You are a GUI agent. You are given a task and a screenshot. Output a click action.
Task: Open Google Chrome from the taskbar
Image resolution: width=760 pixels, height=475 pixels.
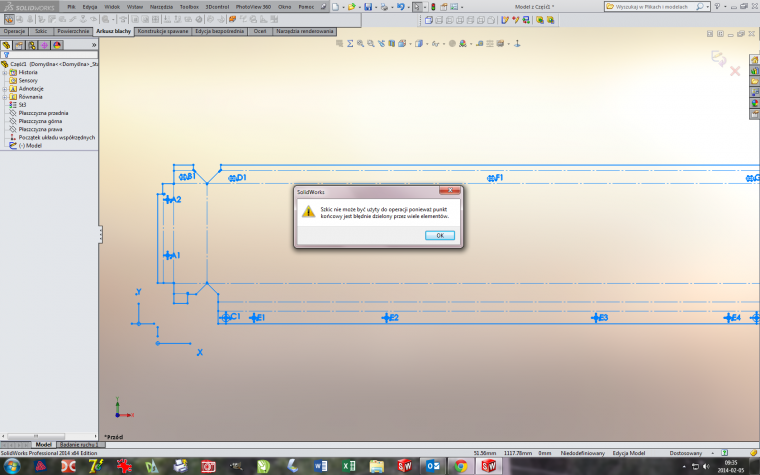459,465
